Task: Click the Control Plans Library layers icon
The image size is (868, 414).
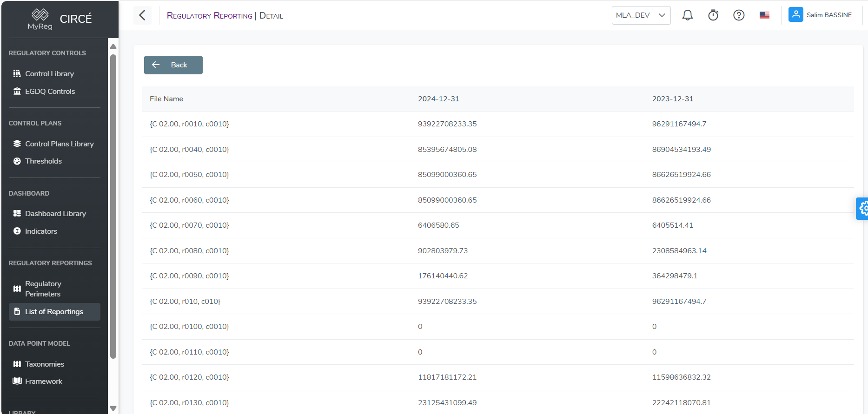Action: 17,144
